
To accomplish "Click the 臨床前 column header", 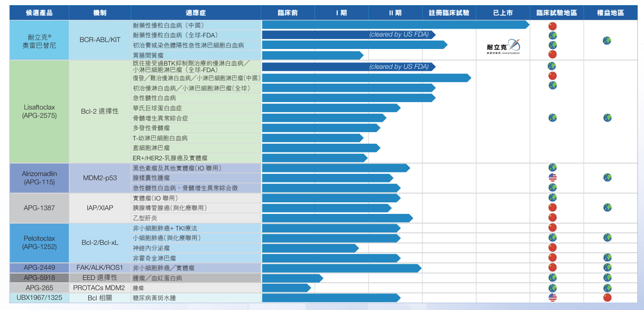I will click(288, 13).
